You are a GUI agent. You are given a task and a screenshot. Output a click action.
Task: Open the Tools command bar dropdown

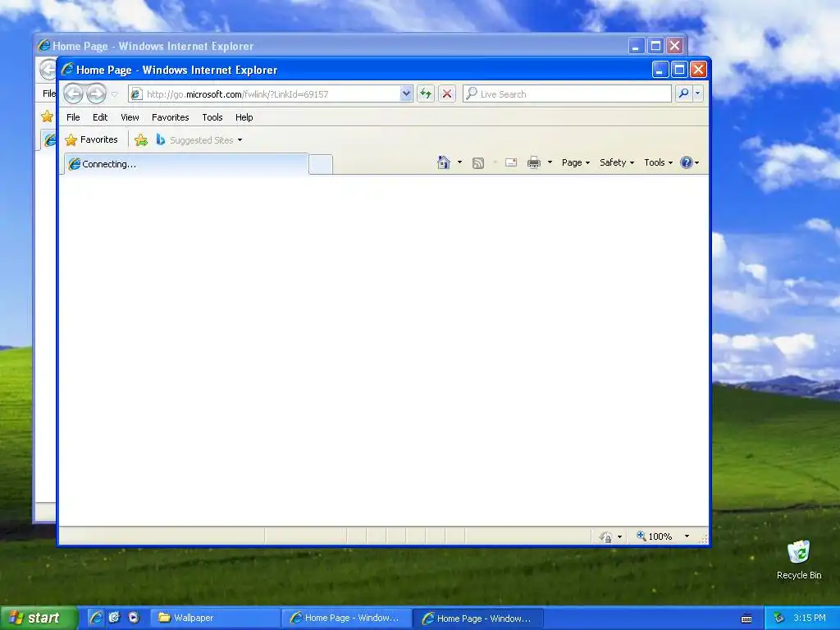coord(658,162)
